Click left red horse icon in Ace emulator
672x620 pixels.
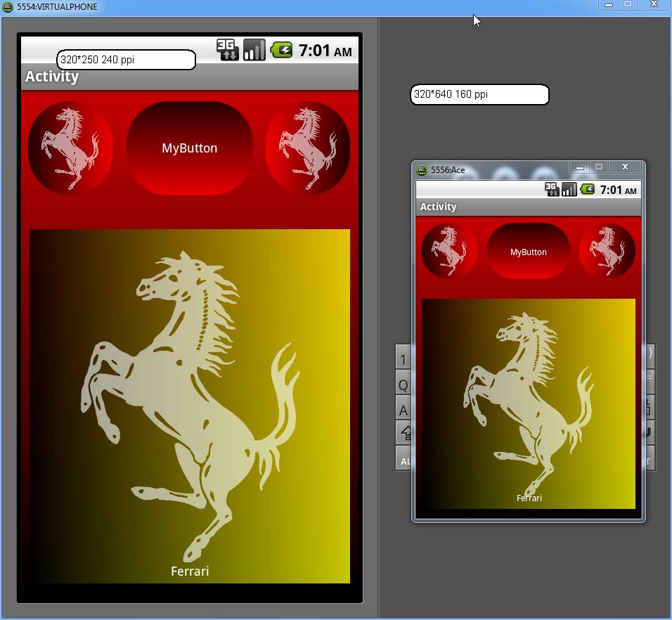point(448,251)
